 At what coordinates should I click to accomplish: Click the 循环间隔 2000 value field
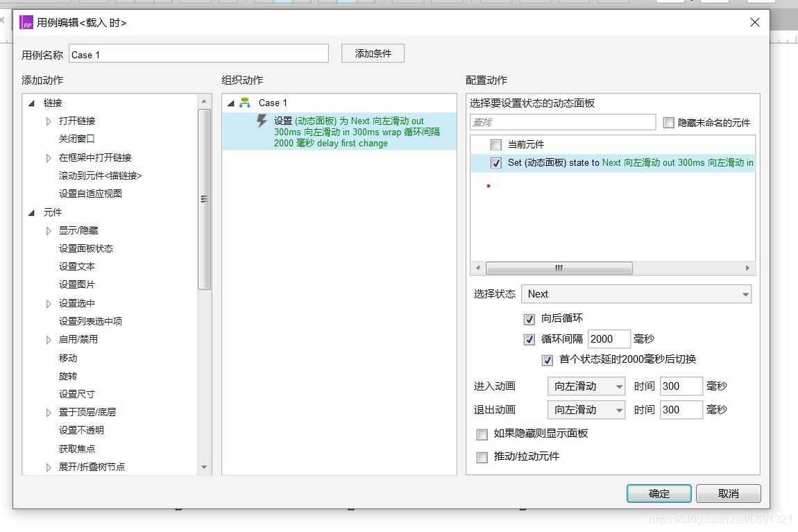[x=609, y=338]
